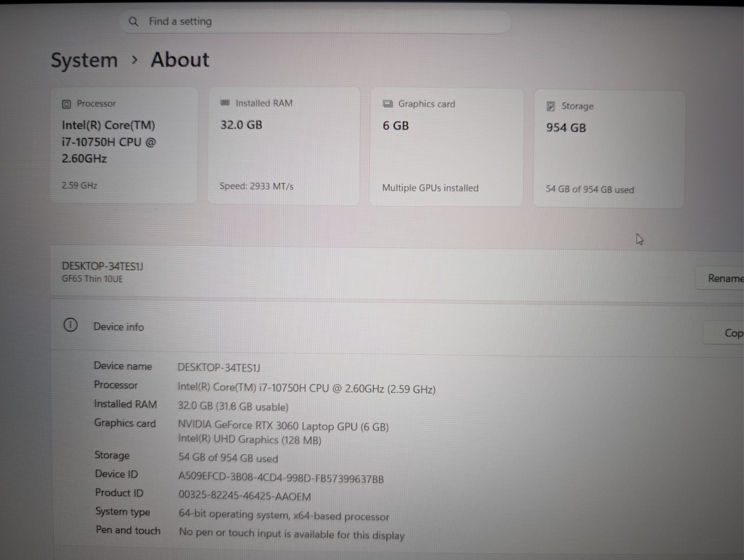
Task: Click 54 GB of 954 GB used in Storage card
Action: click(590, 189)
